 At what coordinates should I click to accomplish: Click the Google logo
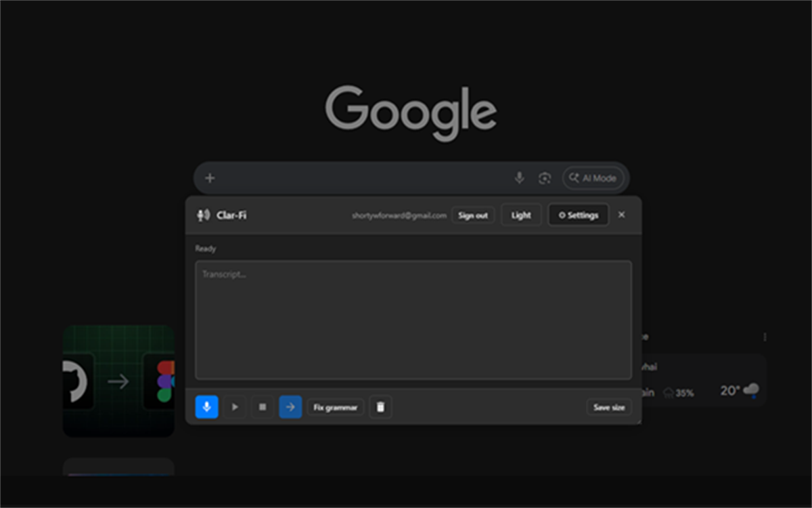tap(411, 113)
